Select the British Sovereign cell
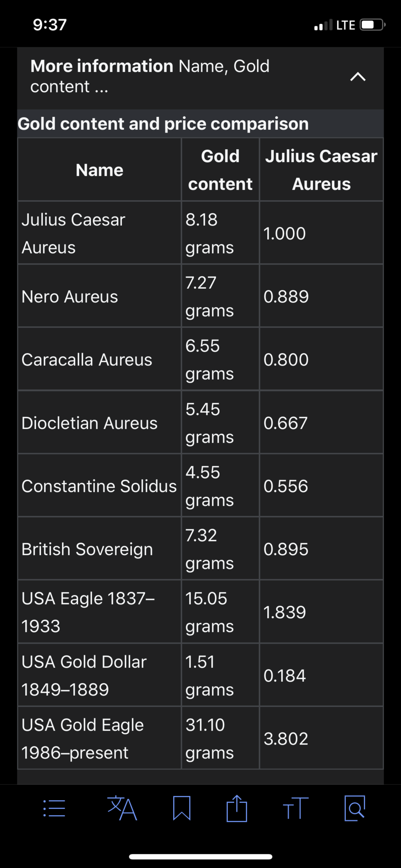Viewport: 401px width, 868px height. point(87,549)
